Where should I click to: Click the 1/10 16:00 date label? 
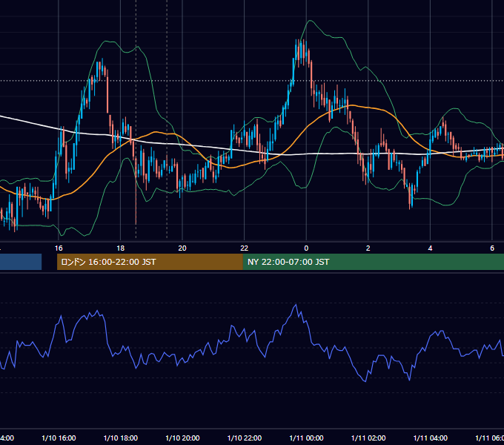click(x=59, y=438)
